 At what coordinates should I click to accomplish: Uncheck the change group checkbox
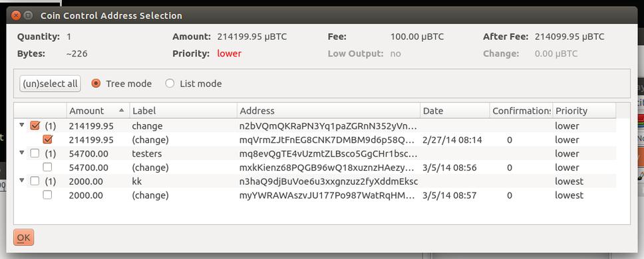35,126
